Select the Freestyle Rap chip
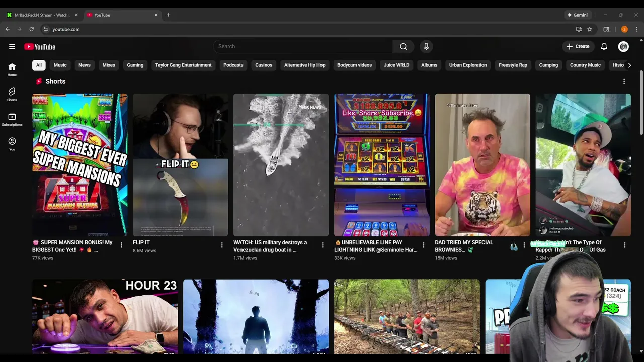Viewport: 644px width, 362px height. [x=513, y=65]
